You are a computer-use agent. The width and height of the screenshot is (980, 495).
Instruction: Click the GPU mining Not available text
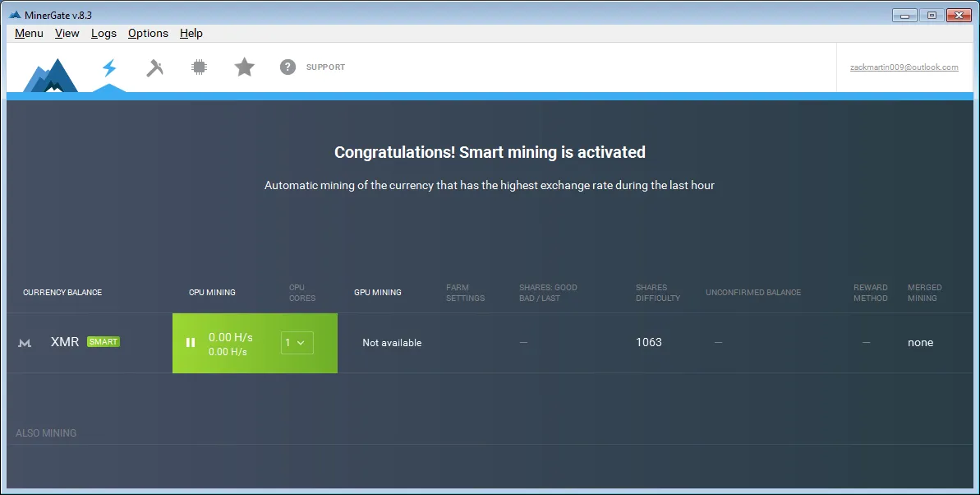(392, 342)
